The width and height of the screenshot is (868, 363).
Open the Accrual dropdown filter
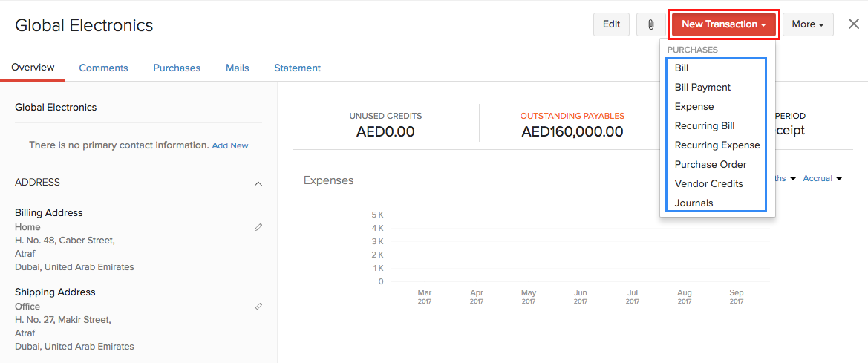(822, 178)
